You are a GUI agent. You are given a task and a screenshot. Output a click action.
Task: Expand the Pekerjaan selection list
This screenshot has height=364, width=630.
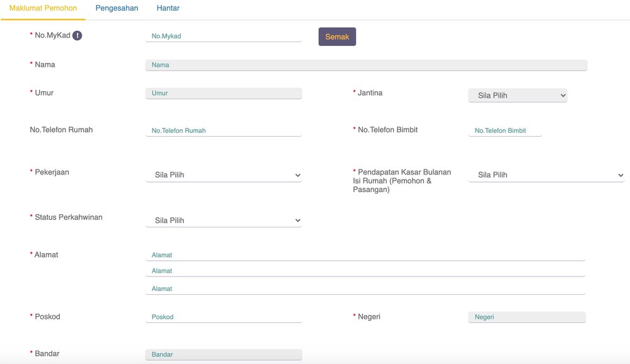pyautogui.click(x=224, y=174)
